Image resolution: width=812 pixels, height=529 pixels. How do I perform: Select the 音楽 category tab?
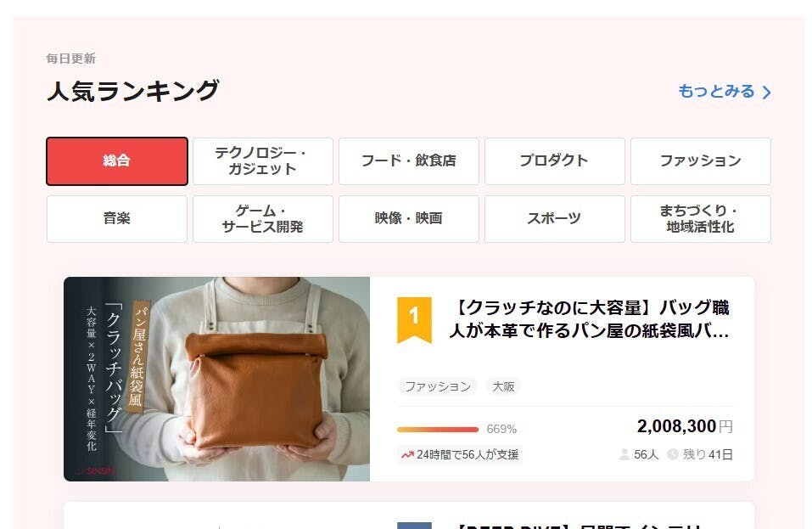(x=116, y=218)
